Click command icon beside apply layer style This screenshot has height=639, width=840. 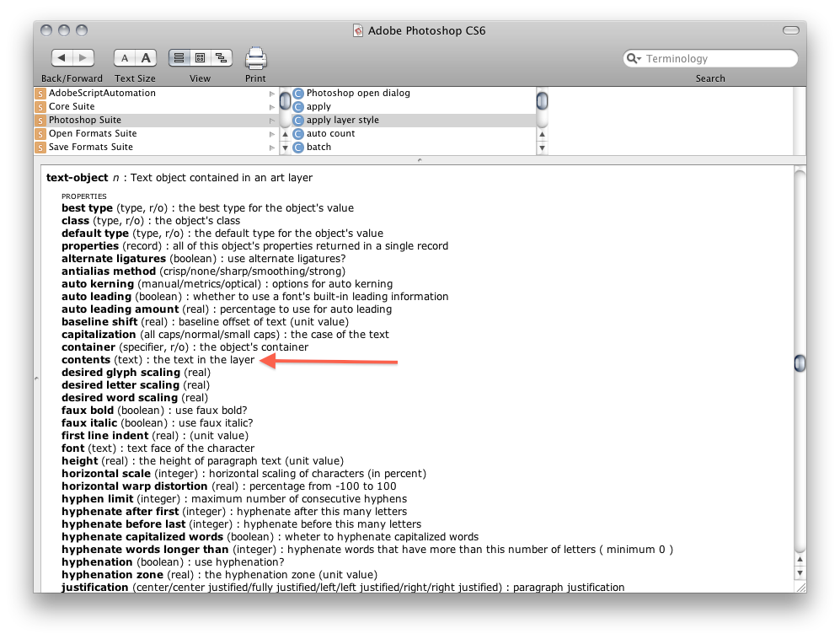(x=298, y=120)
